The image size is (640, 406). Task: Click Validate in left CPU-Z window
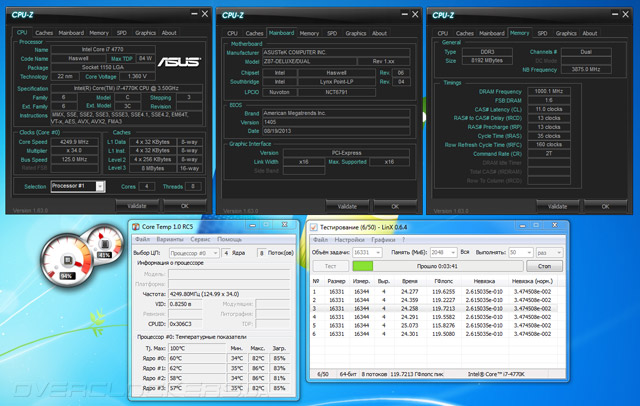pyautogui.click(x=137, y=206)
